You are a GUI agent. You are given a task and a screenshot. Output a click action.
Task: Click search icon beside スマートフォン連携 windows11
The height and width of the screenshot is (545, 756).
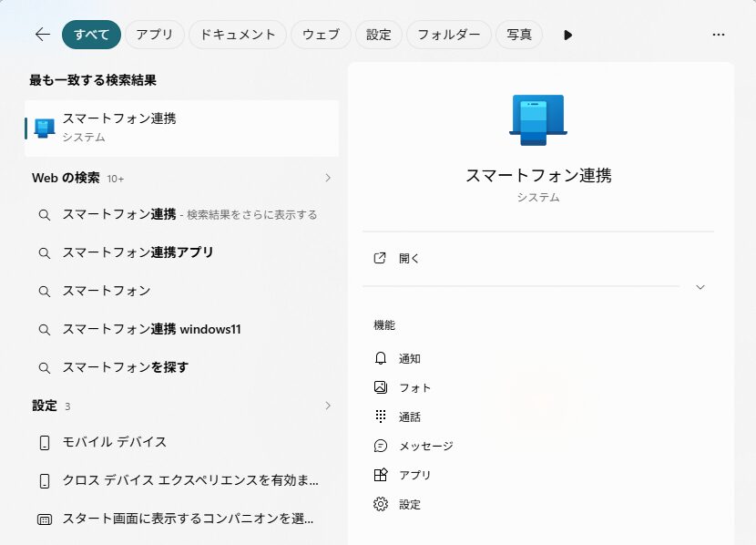45,330
